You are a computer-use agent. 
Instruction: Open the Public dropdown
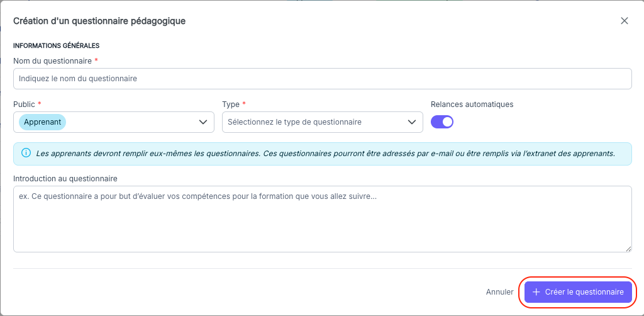tap(114, 122)
